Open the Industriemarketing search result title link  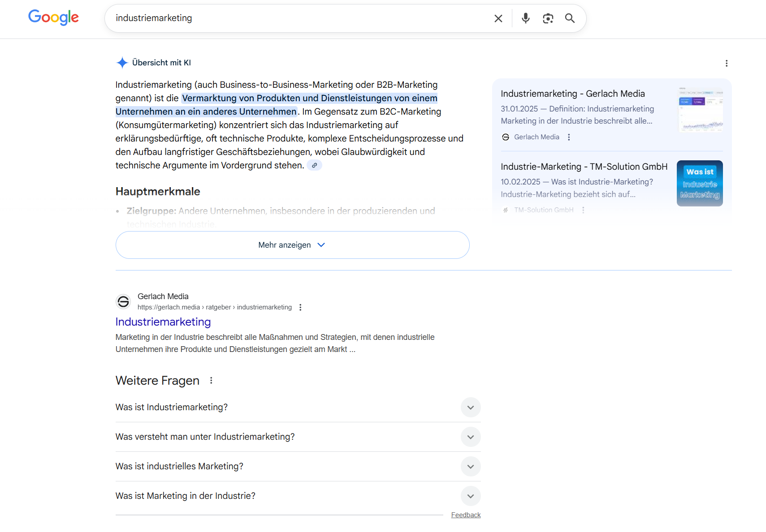click(163, 322)
